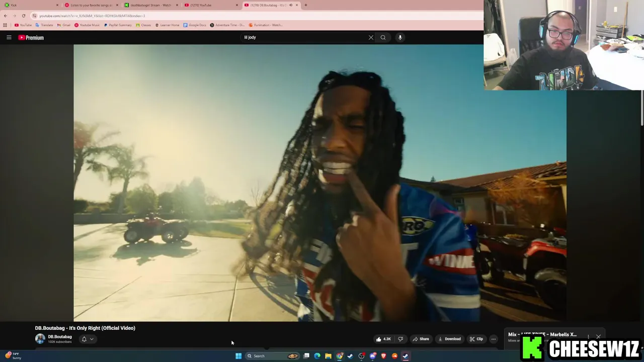Image resolution: width=644 pixels, height=362 pixels.
Task: Open Discord from the taskbar
Action: [x=372, y=356]
